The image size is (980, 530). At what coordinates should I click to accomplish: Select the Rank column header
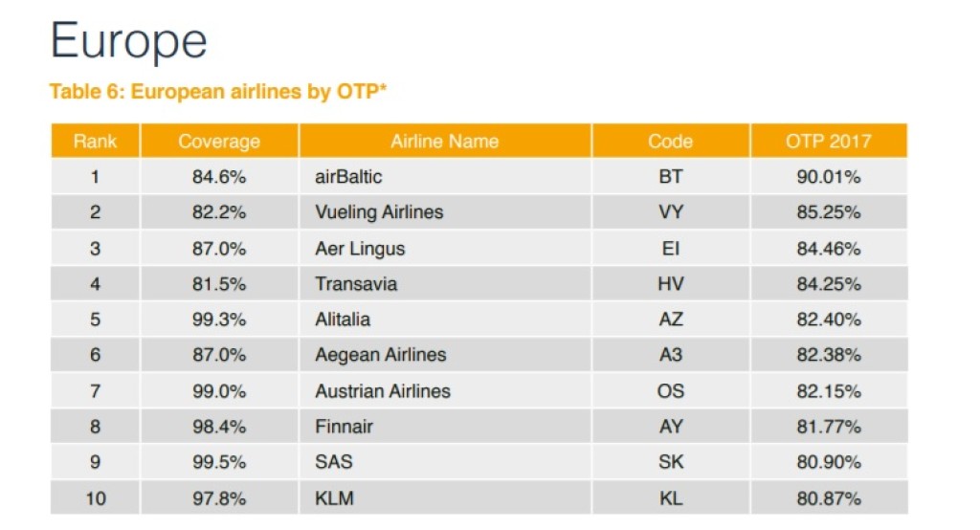point(95,142)
